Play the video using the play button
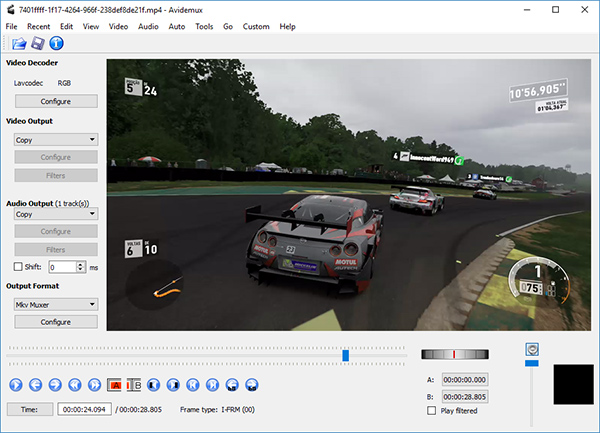 (x=16, y=385)
